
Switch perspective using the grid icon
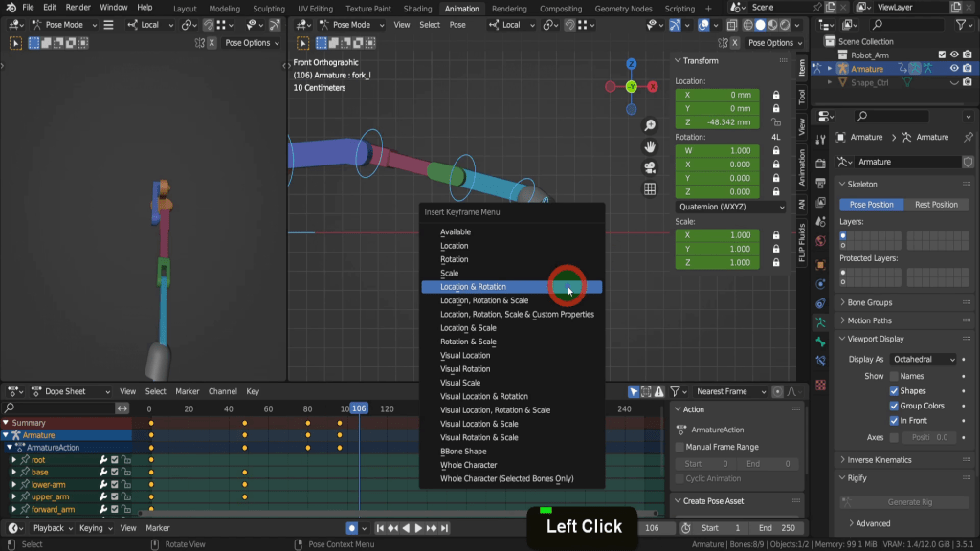[x=650, y=188]
